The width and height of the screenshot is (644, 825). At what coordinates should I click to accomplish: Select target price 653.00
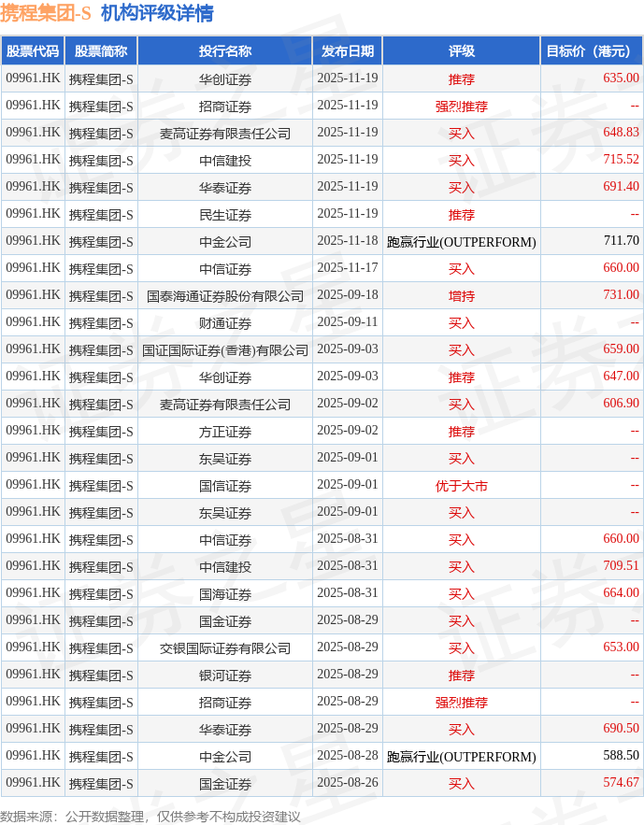(621, 647)
